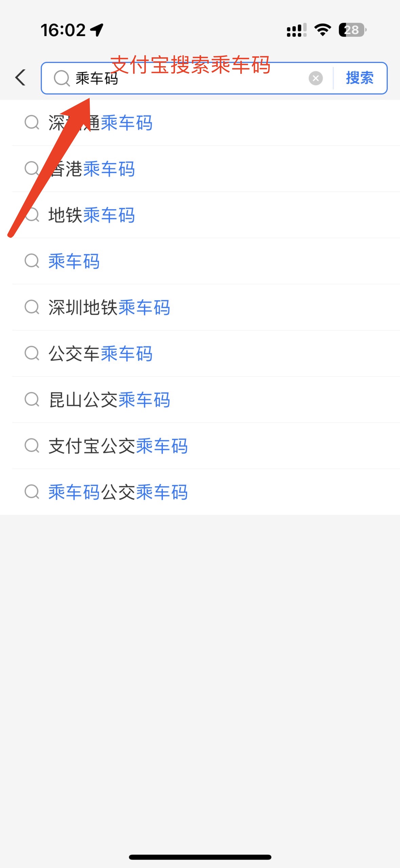
Task: Tap 乘车码公交乘车码 suggestion row
Action: point(200,492)
